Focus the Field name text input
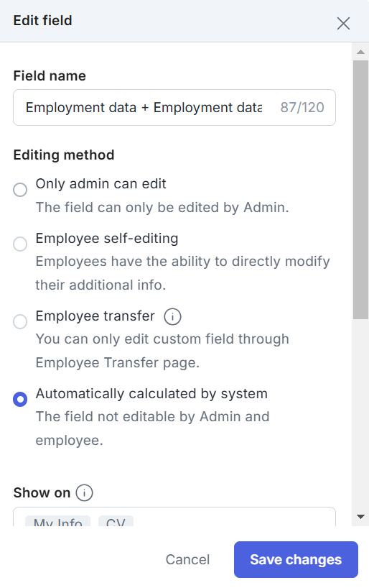 tap(174, 108)
